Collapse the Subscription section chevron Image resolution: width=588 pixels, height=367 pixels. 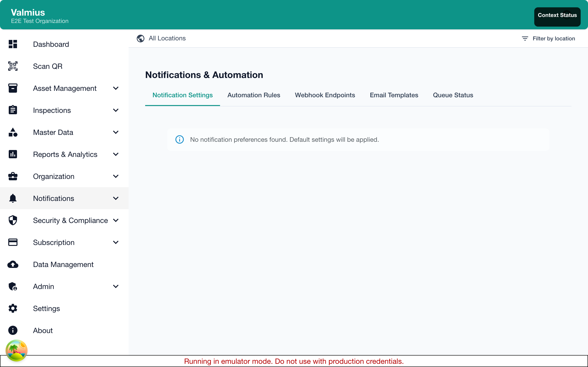(x=116, y=242)
